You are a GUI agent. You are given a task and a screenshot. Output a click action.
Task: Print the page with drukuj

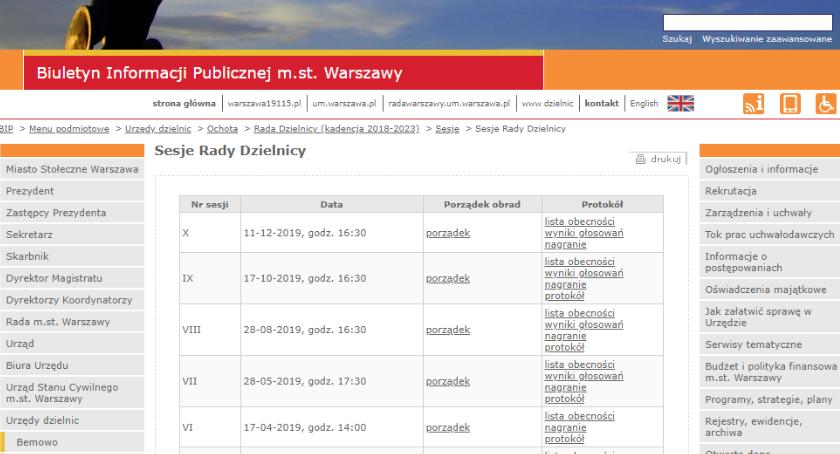pos(665,159)
